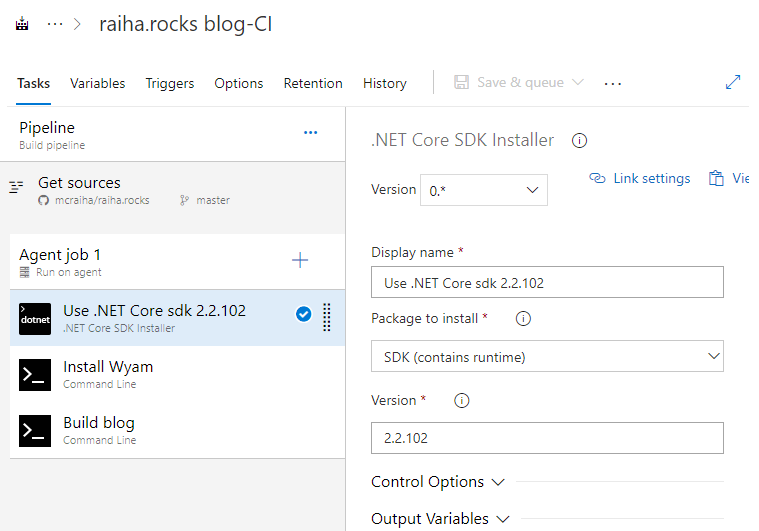Click the Save & queue button
Image resolution: width=759 pixels, height=531 pixels.
[x=520, y=82]
